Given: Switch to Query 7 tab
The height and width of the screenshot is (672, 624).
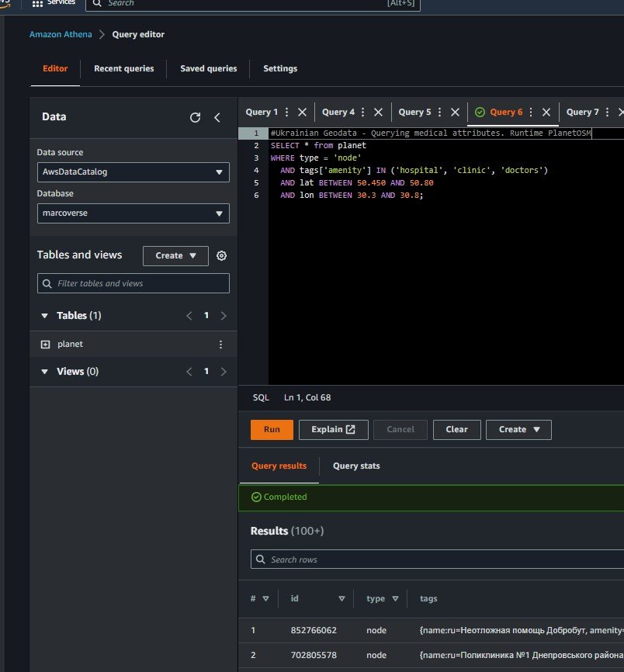Looking at the screenshot, I should click(x=582, y=113).
